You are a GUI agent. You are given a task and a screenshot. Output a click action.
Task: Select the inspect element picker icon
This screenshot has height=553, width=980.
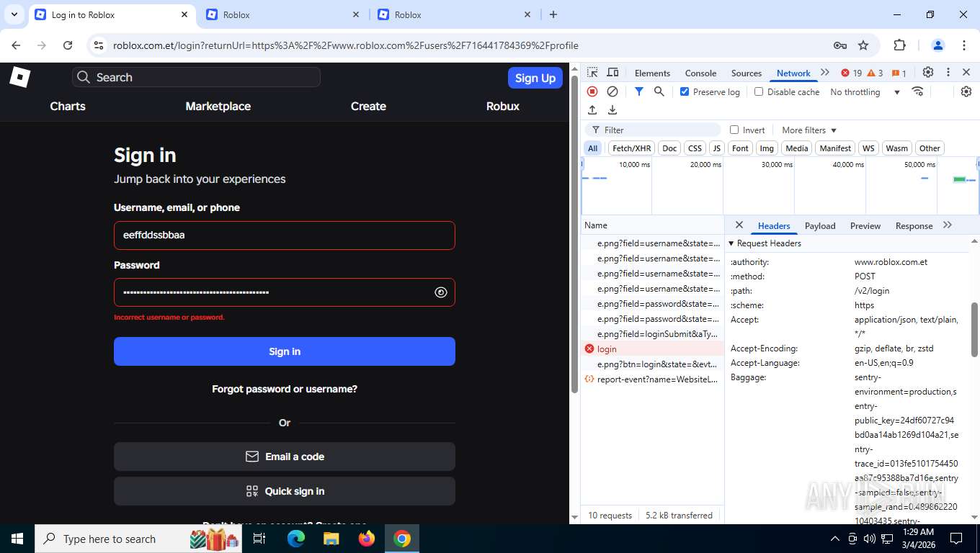(x=592, y=73)
